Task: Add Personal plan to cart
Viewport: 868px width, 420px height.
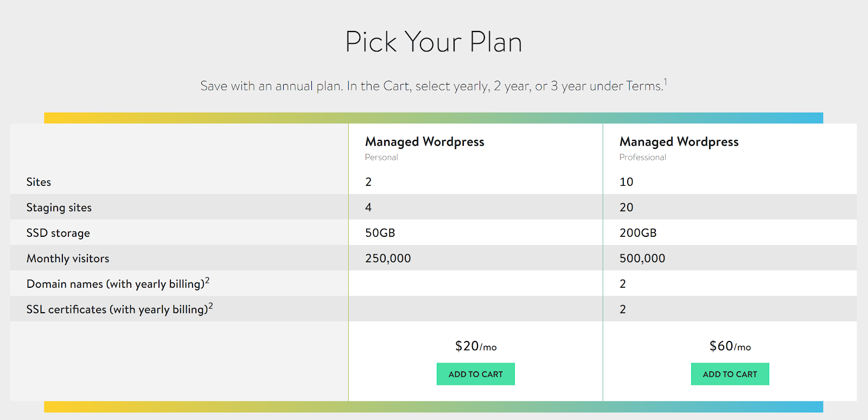Action: point(476,374)
